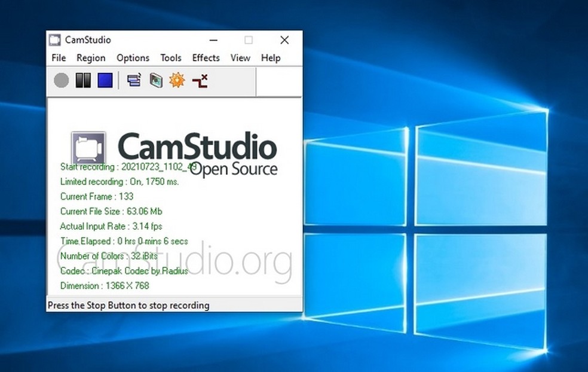This screenshot has height=372, width=588.
Task: Expand the Options menu
Action: pos(133,58)
